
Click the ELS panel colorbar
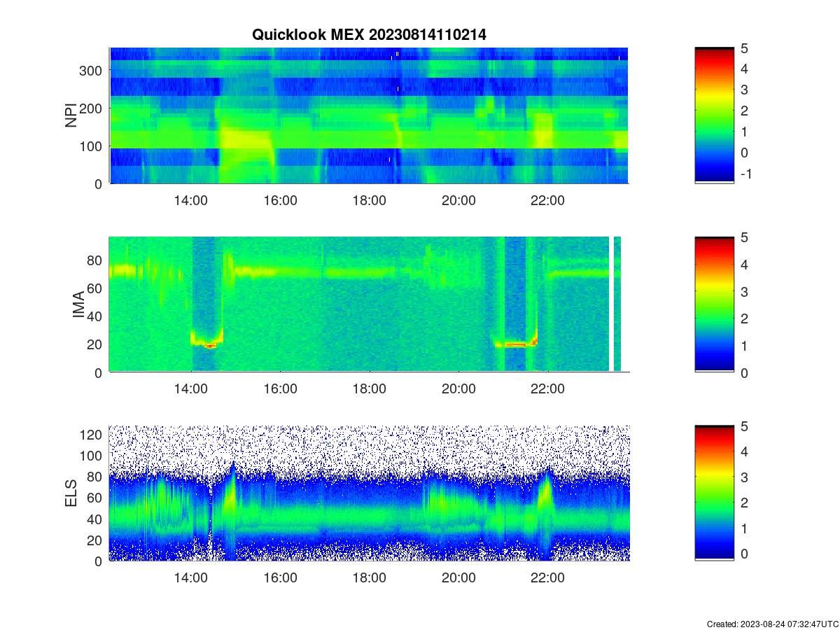714,493
